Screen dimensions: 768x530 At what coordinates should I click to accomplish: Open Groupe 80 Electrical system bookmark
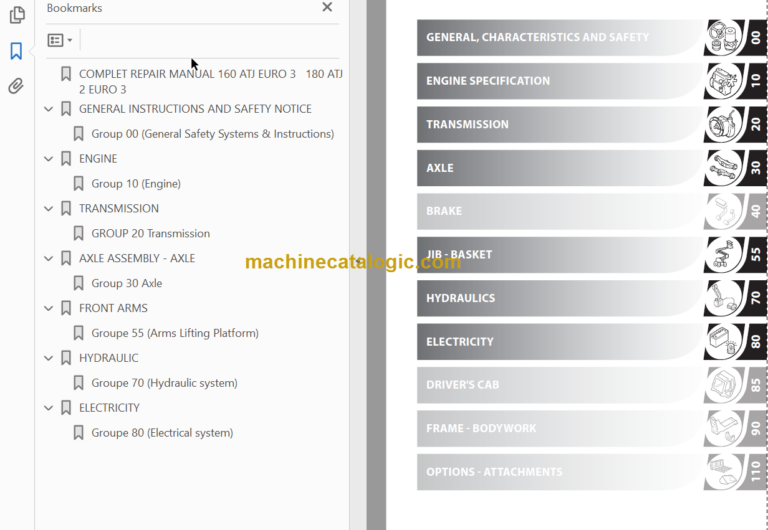[x=162, y=433]
